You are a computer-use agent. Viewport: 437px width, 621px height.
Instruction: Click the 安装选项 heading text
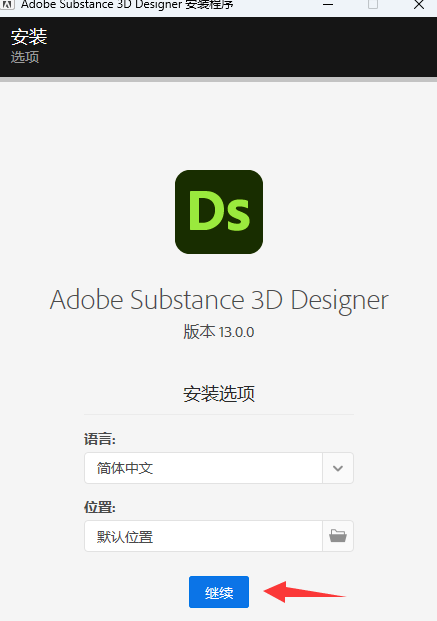[x=219, y=394]
